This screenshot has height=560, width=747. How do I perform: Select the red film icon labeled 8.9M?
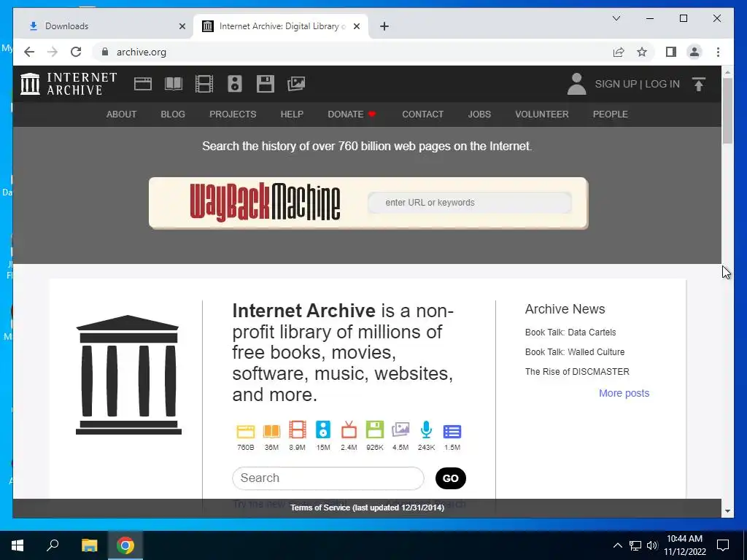click(298, 430)
